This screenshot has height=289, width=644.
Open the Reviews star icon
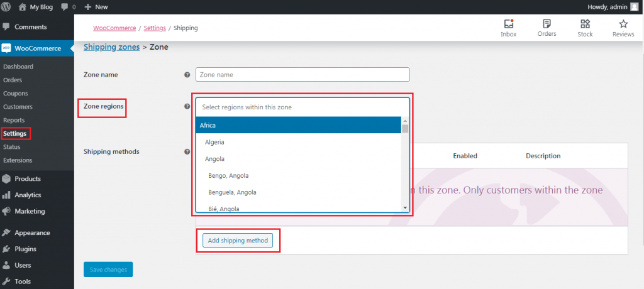coord(623,24)
